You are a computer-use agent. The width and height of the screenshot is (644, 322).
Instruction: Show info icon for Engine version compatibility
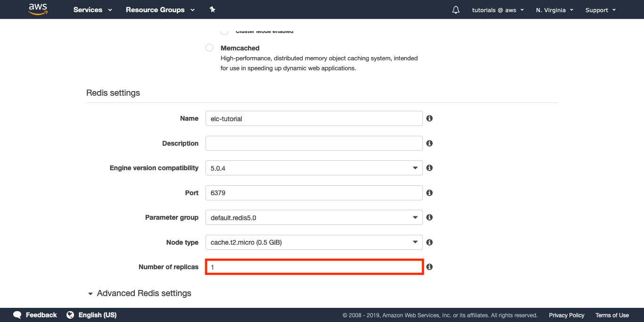pos(429,168)
